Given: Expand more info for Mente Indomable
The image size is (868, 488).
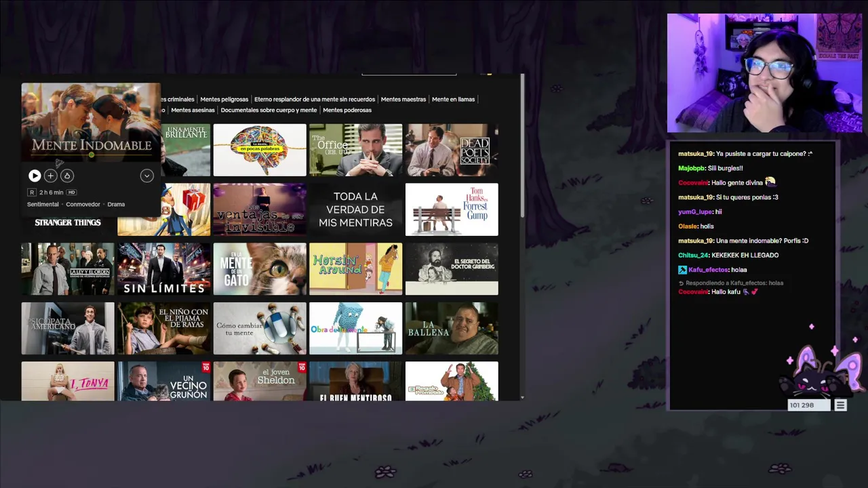Looking at the screenshot, I should tap(146, 176).
